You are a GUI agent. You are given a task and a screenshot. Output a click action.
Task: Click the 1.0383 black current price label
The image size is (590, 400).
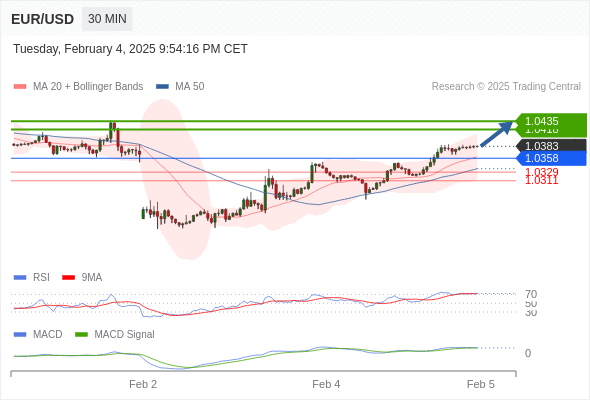point(551,146)
